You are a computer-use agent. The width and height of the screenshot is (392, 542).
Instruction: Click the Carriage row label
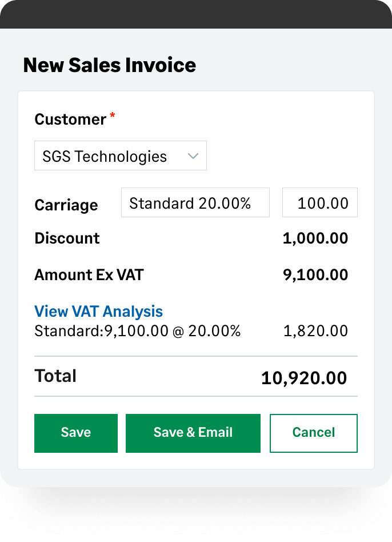click(x=66, y=205)
